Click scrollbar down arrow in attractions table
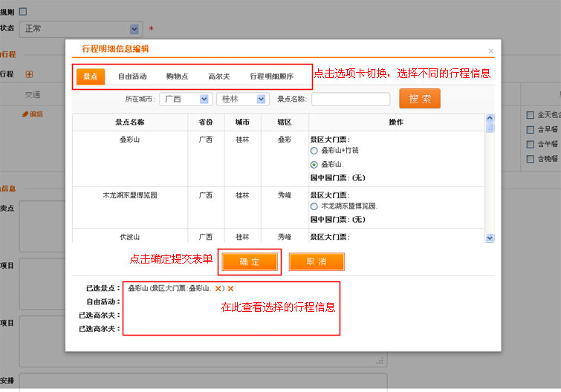The height and width of the screenshot is (392, 561). [x=490, y=238]
